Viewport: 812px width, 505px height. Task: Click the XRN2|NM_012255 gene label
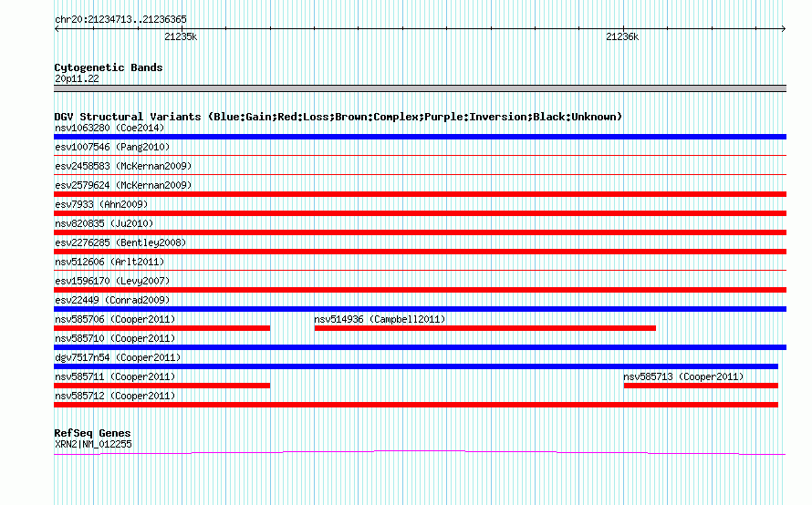(x=93, y=445)
